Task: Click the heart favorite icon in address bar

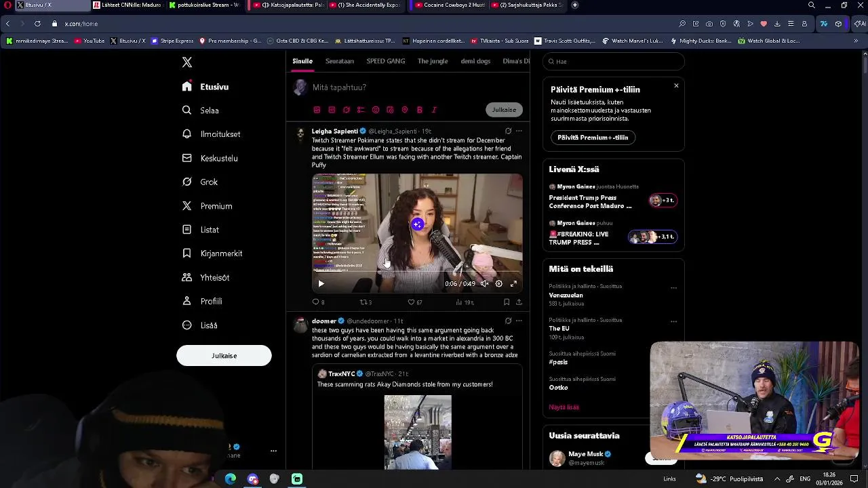Action: coord(764,24)
